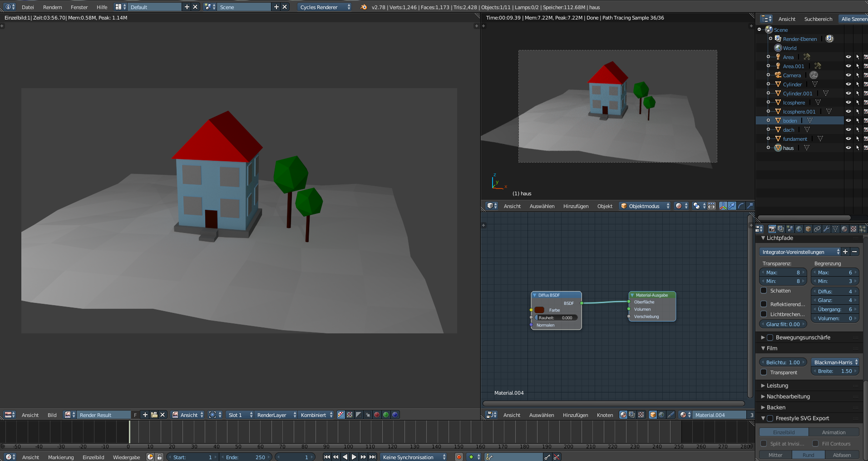Expand the Leistung panel section
This screenshot has width=868, height=461.
click(x=777, y=385)
